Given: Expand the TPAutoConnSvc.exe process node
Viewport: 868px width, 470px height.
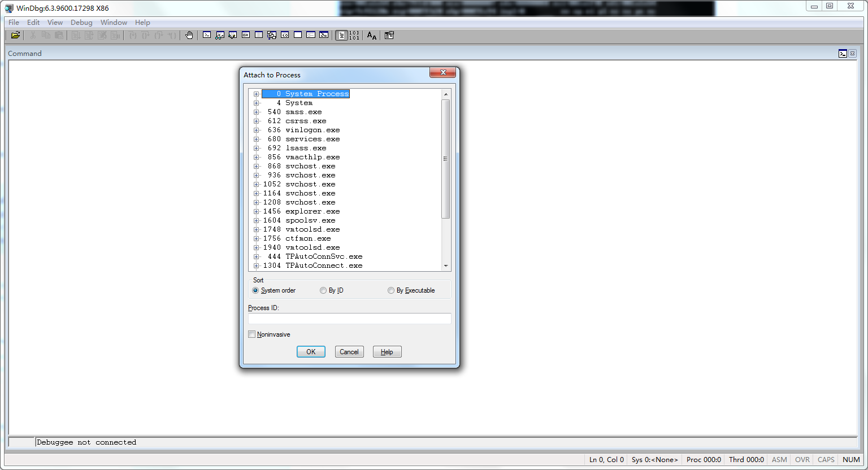Looking at the screenshot, I should [256, 256].
